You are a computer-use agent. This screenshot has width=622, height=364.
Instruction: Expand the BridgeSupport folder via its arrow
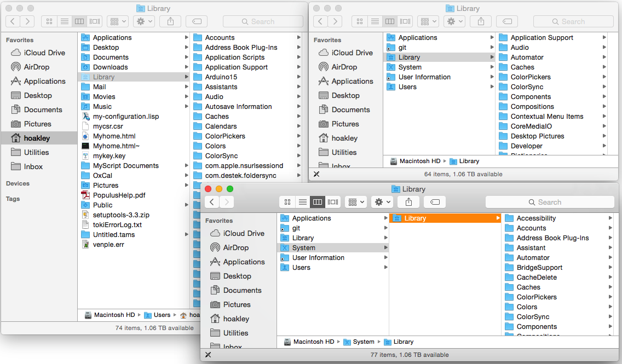tap(610, 268)
